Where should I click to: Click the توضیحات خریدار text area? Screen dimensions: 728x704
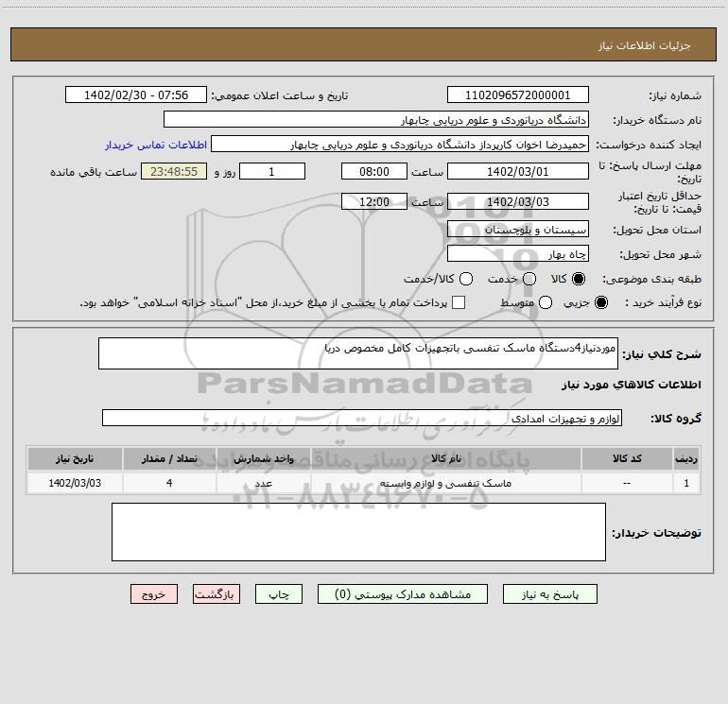(358, 532)
